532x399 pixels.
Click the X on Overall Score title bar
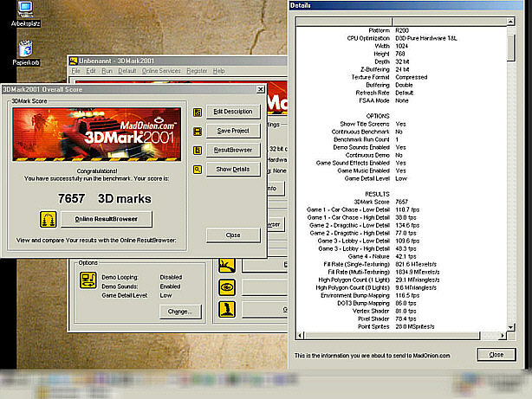pyautogui.click(x=260, y=89)
